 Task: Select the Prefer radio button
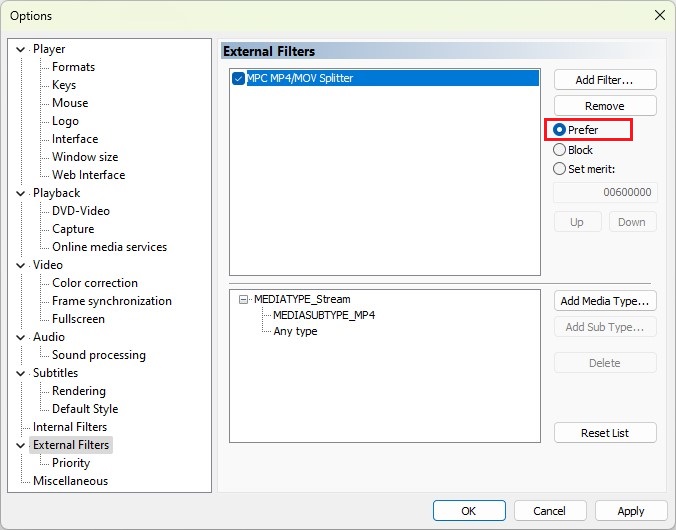559,130
